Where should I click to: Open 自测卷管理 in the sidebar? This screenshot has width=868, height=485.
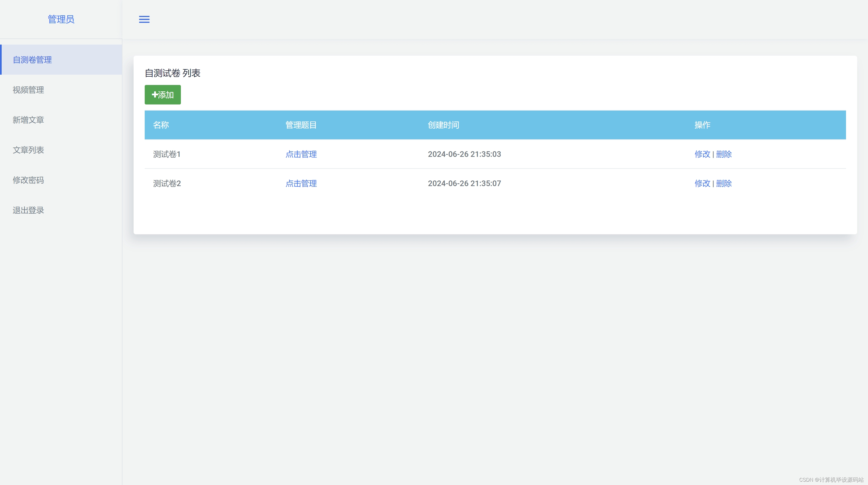(x=32, y=60)
